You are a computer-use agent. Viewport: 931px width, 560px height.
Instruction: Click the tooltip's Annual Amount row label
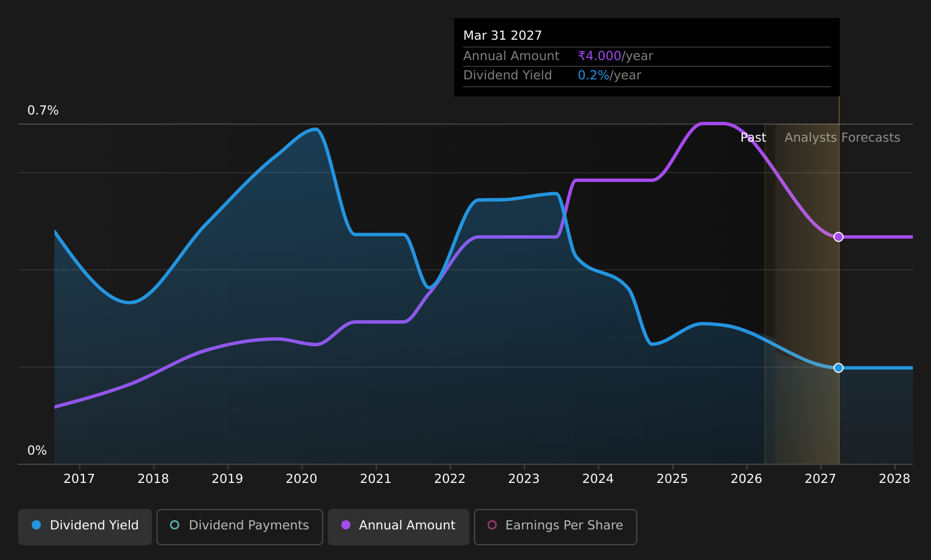tap(511, 56)
